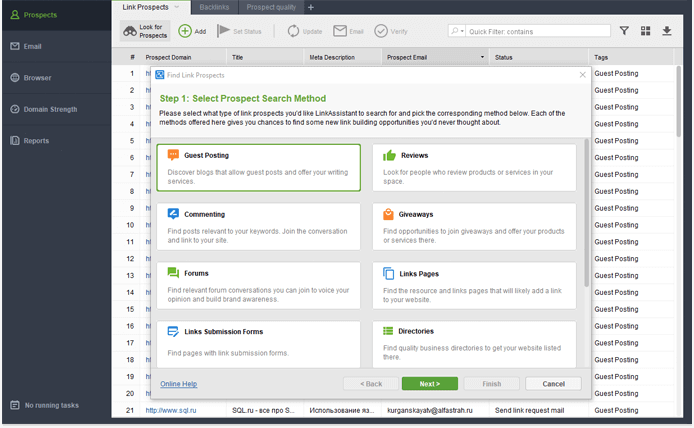The image size is (694, 428).
Task: Click the Update refresh icon
Action: pos(293,31)
